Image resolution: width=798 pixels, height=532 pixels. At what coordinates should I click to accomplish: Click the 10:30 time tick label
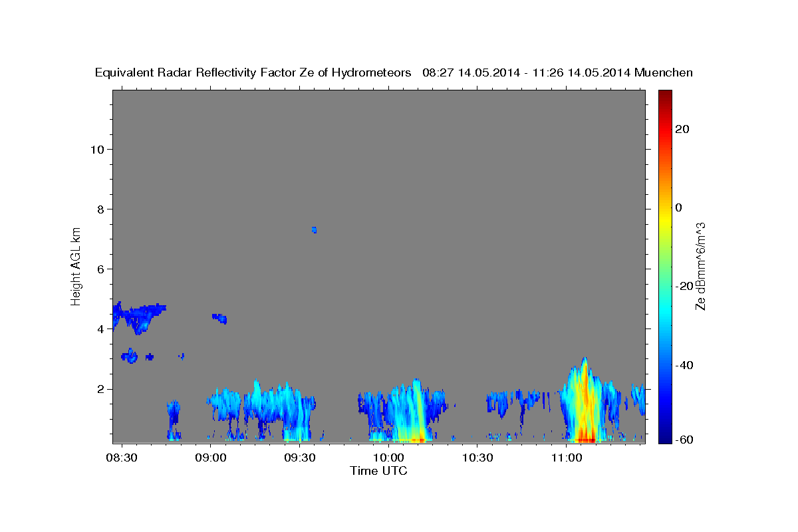pyautogui.click(x=477, y=458)
